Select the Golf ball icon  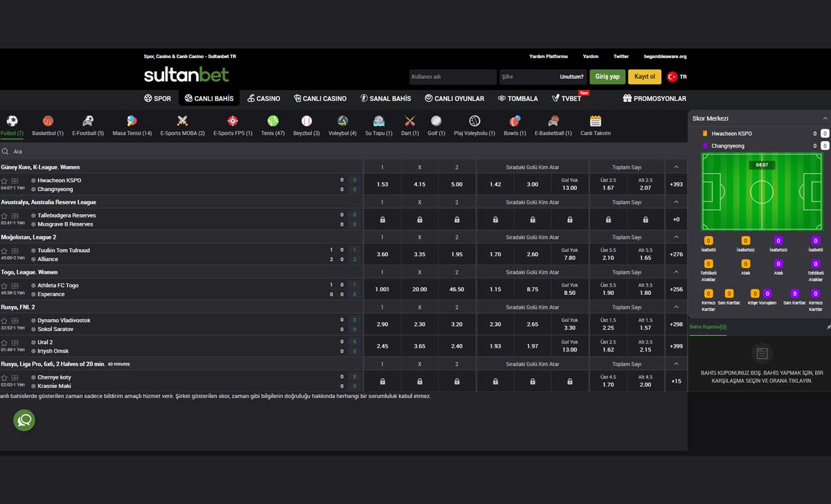[436, 120]
